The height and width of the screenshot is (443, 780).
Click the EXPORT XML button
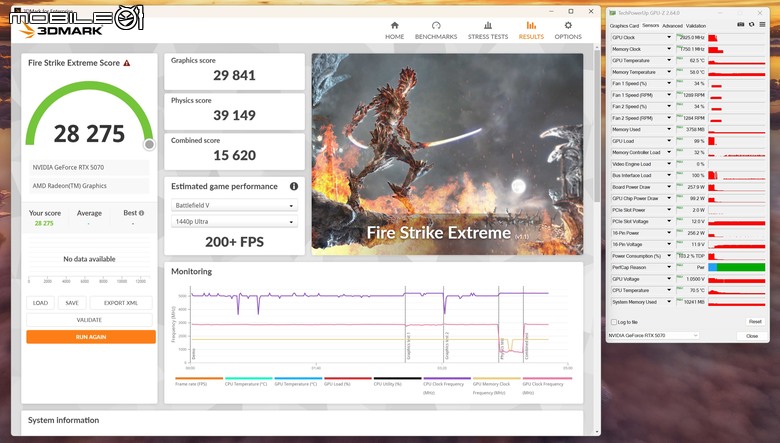click(121, 303)
